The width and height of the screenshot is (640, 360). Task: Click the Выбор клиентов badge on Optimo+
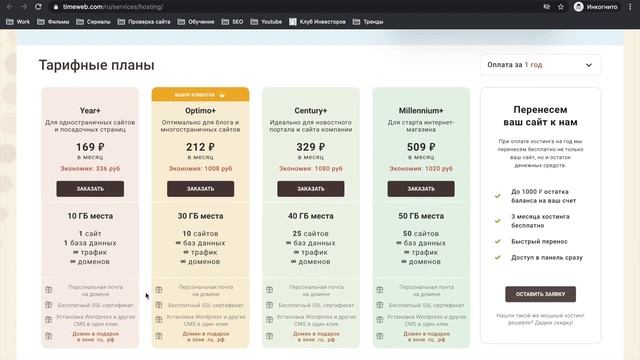pyautogui.click(x=200, y=95)
